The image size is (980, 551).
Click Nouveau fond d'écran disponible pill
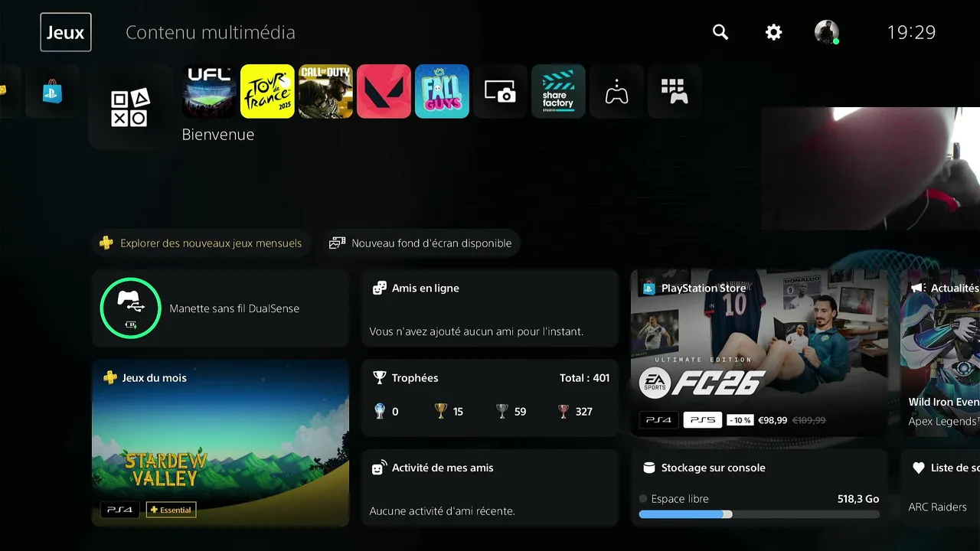pyautogui.click(x=421, y=243)
